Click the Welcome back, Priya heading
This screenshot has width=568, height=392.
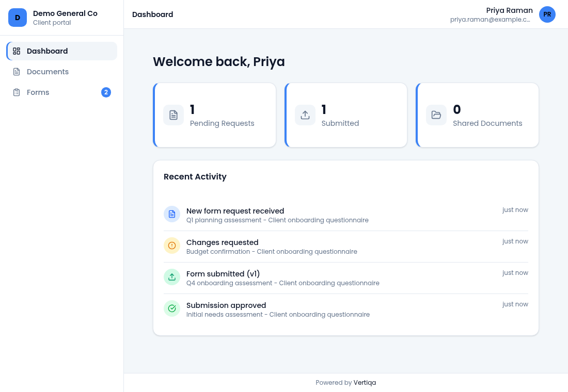219,61
